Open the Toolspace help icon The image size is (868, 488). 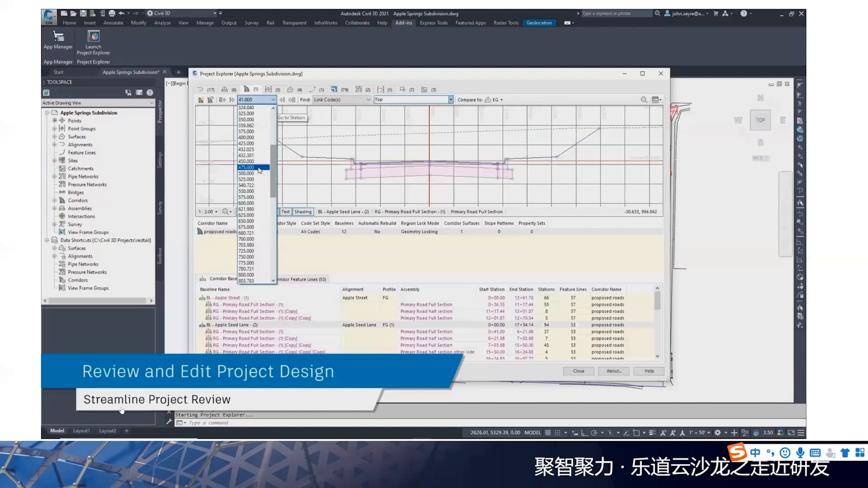(150, 93)
